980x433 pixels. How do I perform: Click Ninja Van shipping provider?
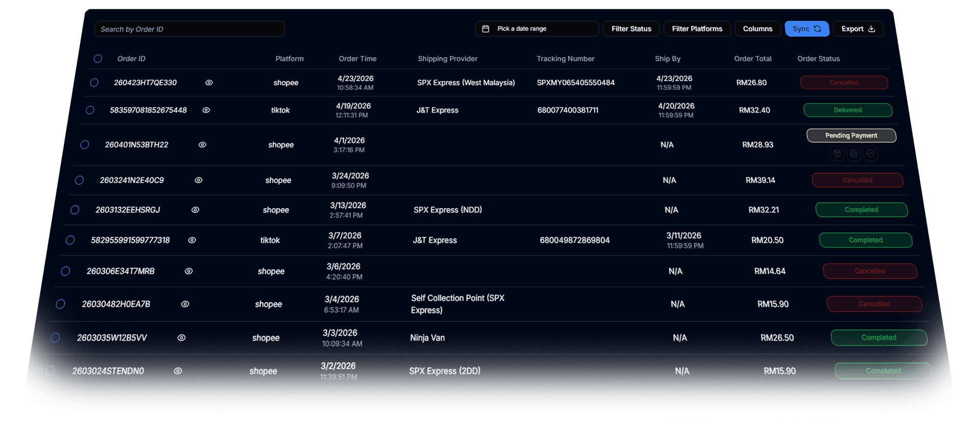pyautogui.click(x=427, y=338)
